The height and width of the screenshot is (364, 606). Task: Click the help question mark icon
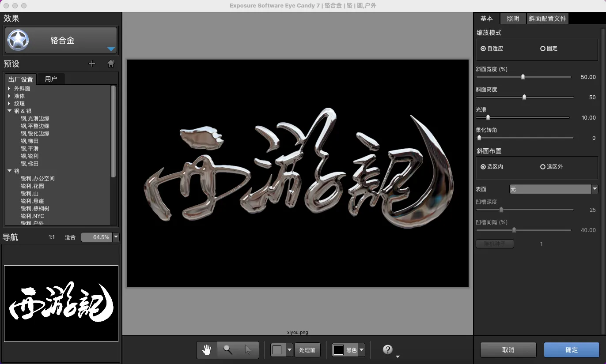tap(387, 350)
